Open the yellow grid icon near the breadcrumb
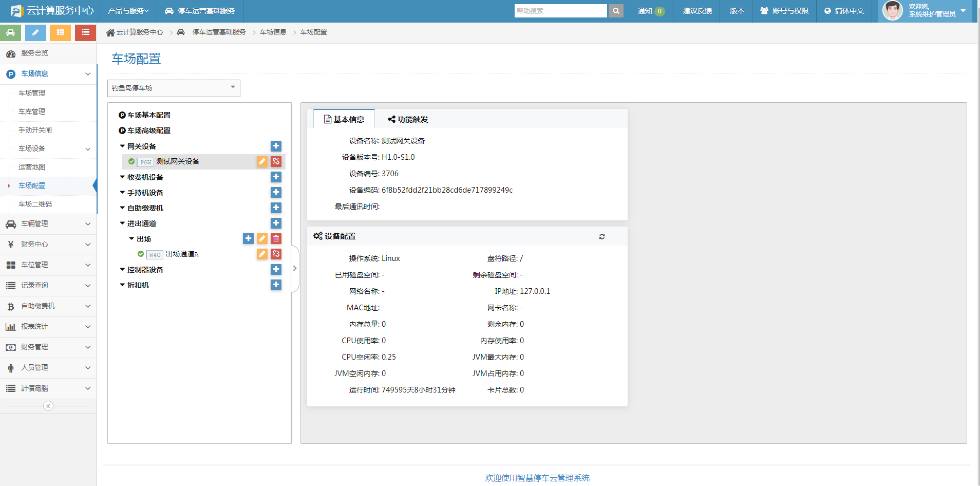 point(60,32)
